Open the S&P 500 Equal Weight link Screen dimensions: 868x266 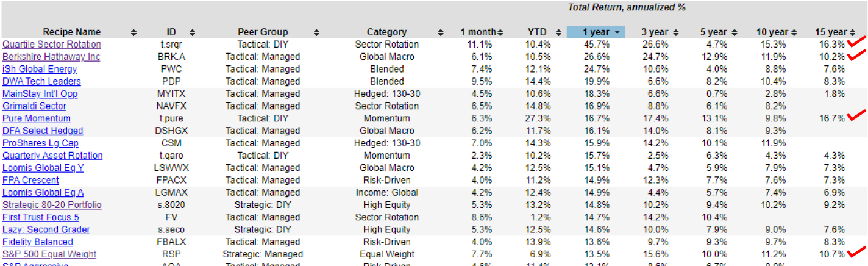(x=49, y=254)
